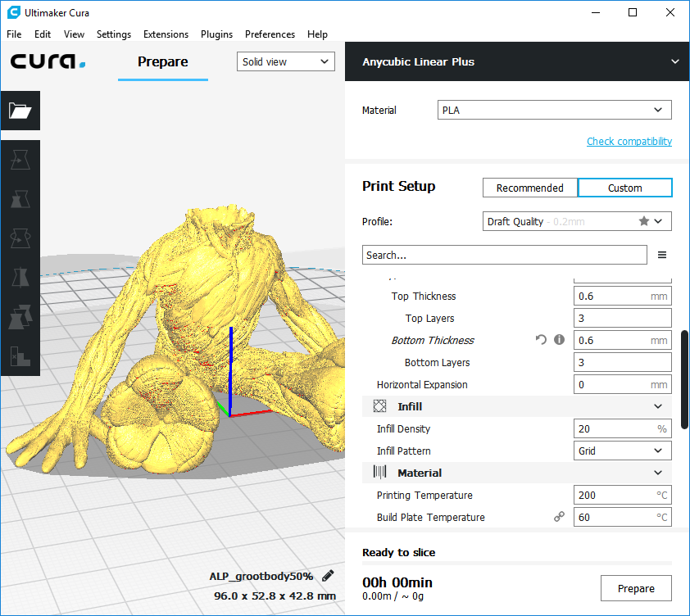Click the Bottom Thickness value field
Screen dimensions: 690x616
pos(622,340)
